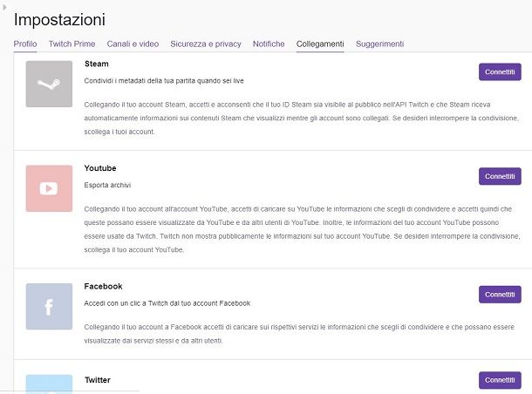Click the Steam logo icon

[49, 85]
